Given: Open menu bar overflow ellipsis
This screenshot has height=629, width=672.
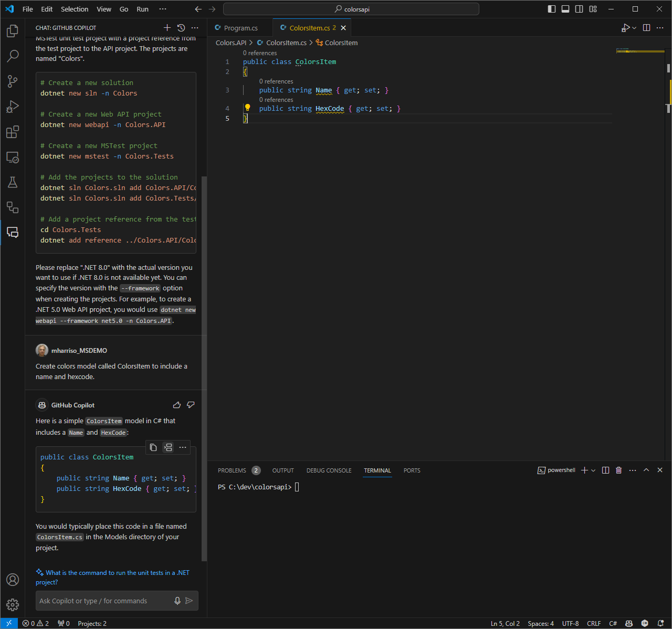Looking at the screenshot, I should (x=163, y=9).
